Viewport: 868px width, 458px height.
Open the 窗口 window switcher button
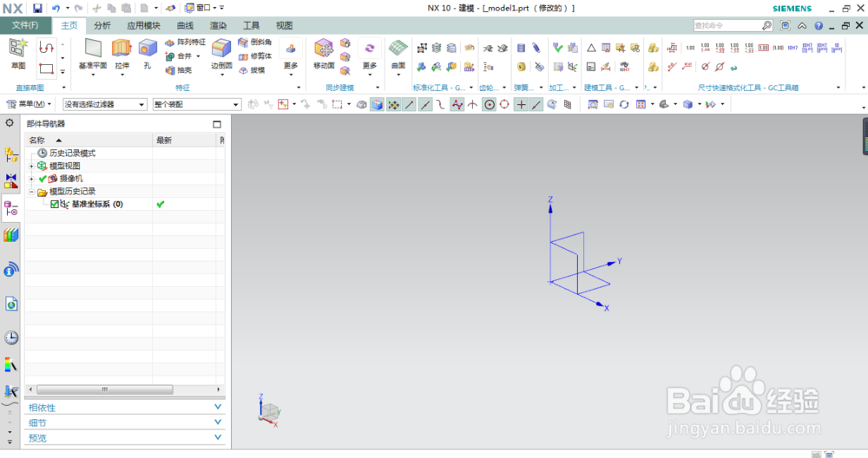[201, 9]
